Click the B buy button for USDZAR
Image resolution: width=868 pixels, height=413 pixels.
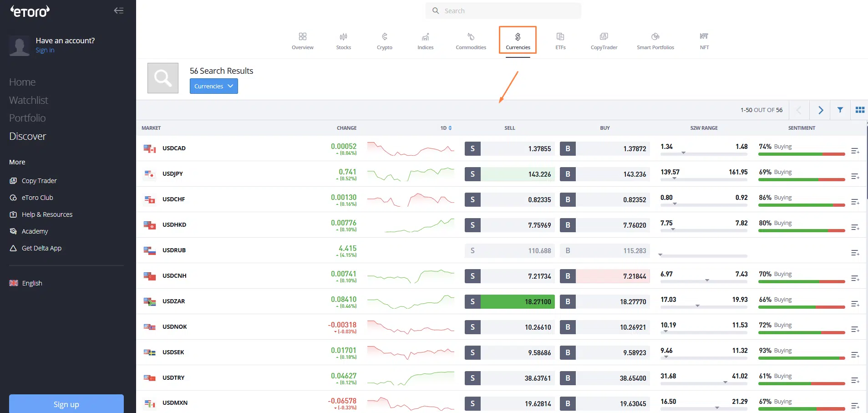coord(568,301)
